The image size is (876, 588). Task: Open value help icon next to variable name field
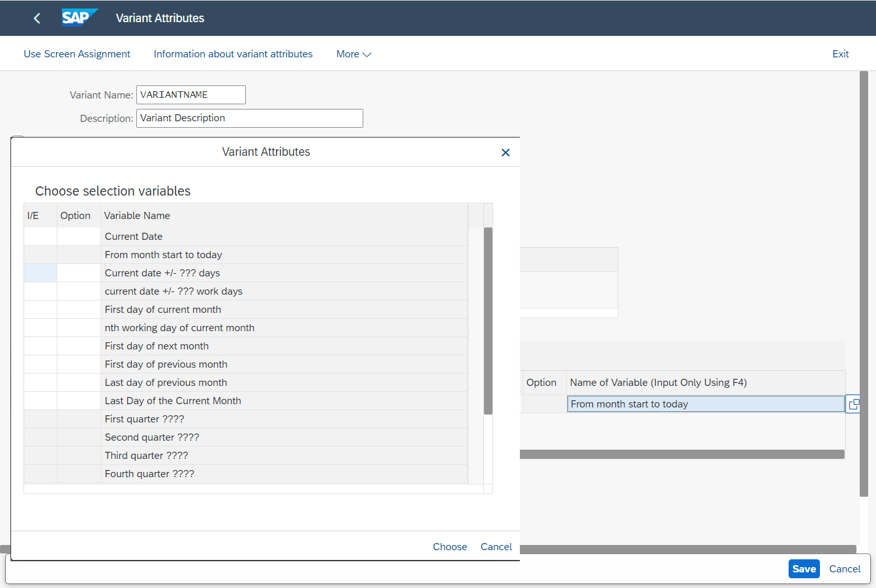pos(853,404)
